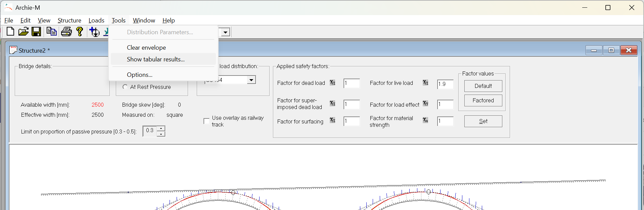The height and width of the screenshot is (210, 644).
Task: Open the load distribution dropdown arrow
Action: [251, 80]
